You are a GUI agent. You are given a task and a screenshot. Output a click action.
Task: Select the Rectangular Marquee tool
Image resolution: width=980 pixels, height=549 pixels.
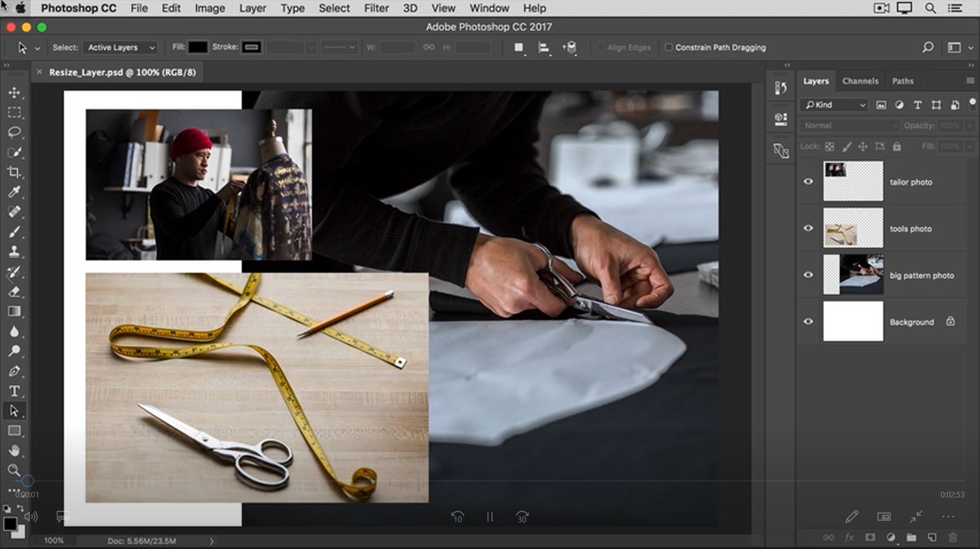coord(14,112)
